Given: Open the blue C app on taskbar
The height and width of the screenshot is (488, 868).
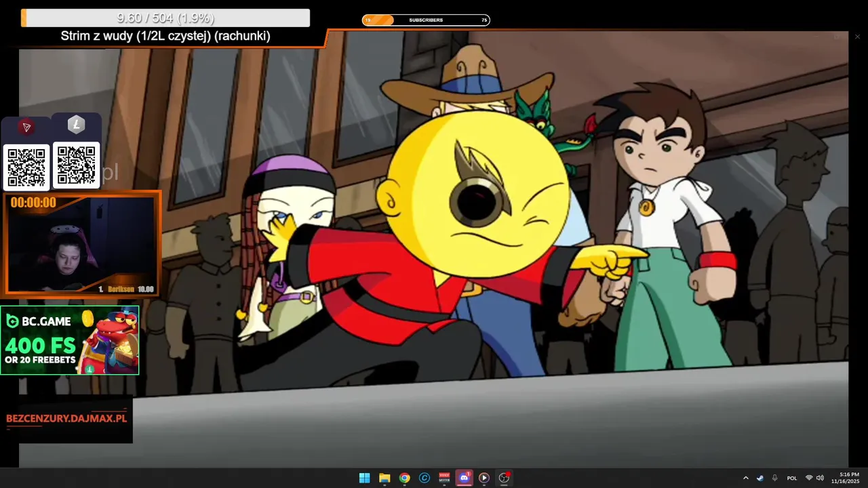Looking at the screenshot, I should pos(425,478).
